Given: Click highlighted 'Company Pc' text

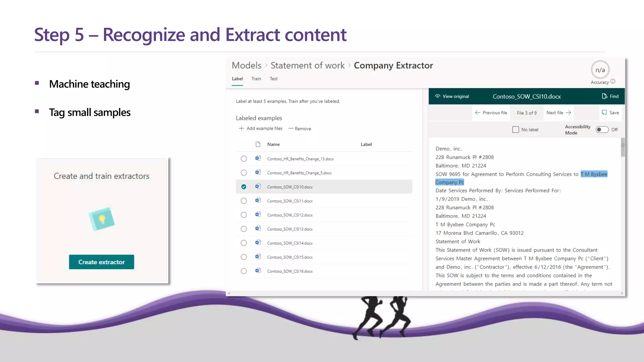Looking at the screenshot, I should point(450,182).
